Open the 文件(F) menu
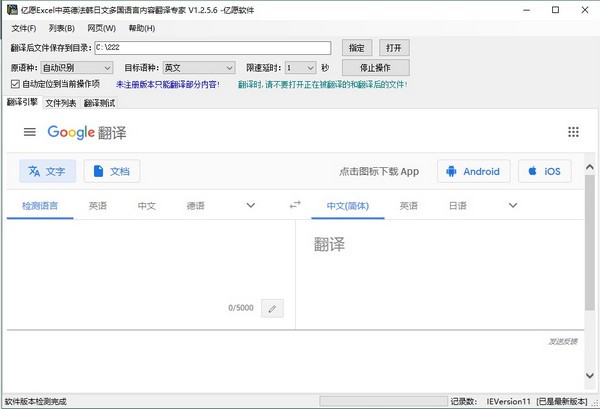The height and width of the screenshot is (409, 600). (x=24, y=28)
